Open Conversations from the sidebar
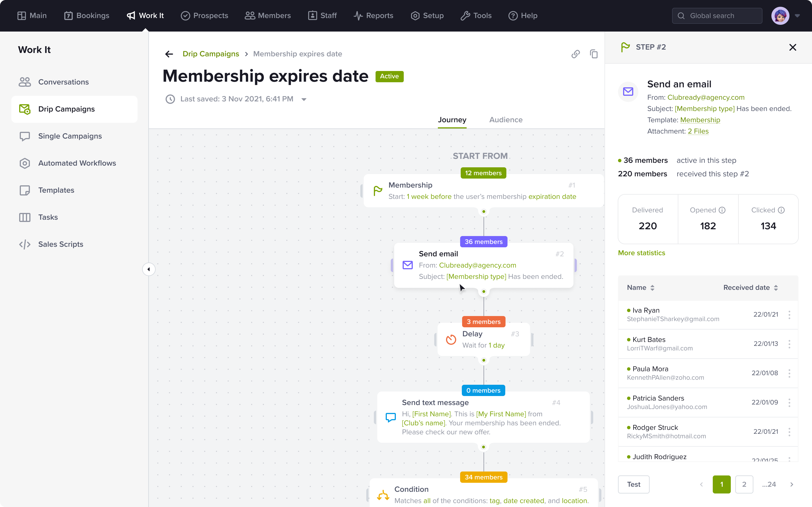The width and height of the screenshot is (812, 507). (64, 82)
